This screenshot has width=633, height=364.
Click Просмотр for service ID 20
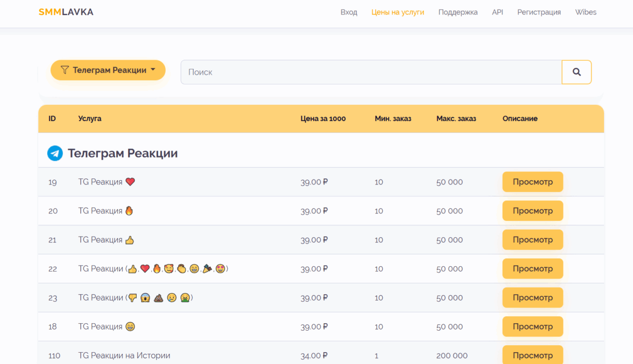[532, 211]
